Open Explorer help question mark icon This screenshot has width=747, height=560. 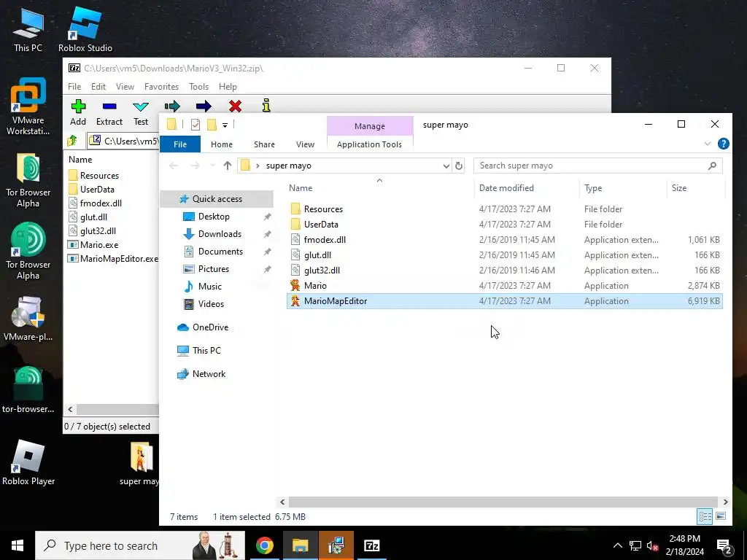(x=723, y=144)
